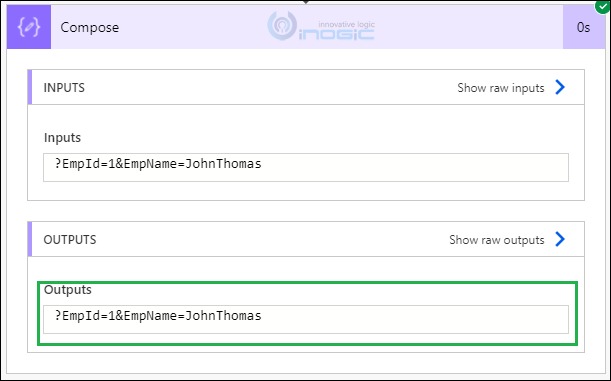Select the Compose action title
This screenshot has height=381, width=611.
click(x=90, y=27)
